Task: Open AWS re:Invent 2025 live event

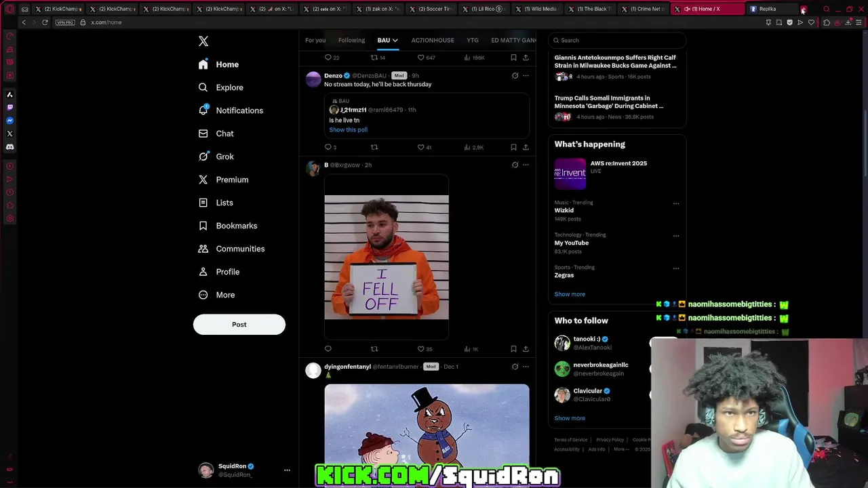Action: pos(617,174)
